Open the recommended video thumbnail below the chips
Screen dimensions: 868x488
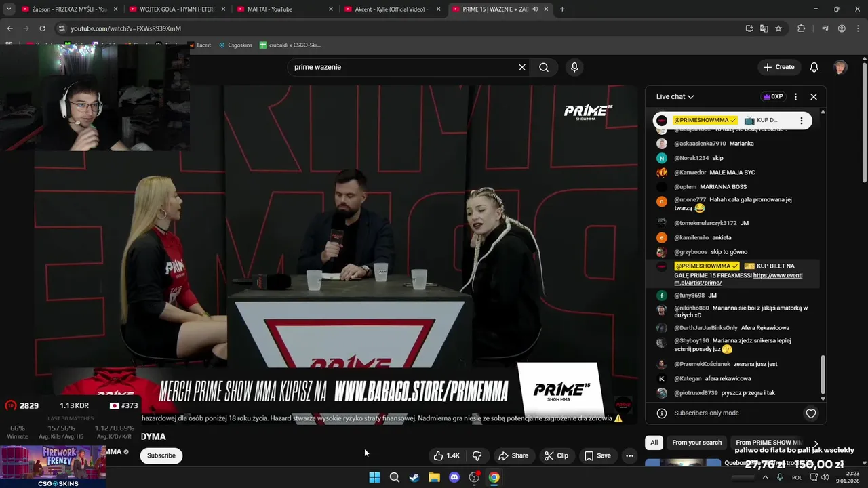point(682,464)
